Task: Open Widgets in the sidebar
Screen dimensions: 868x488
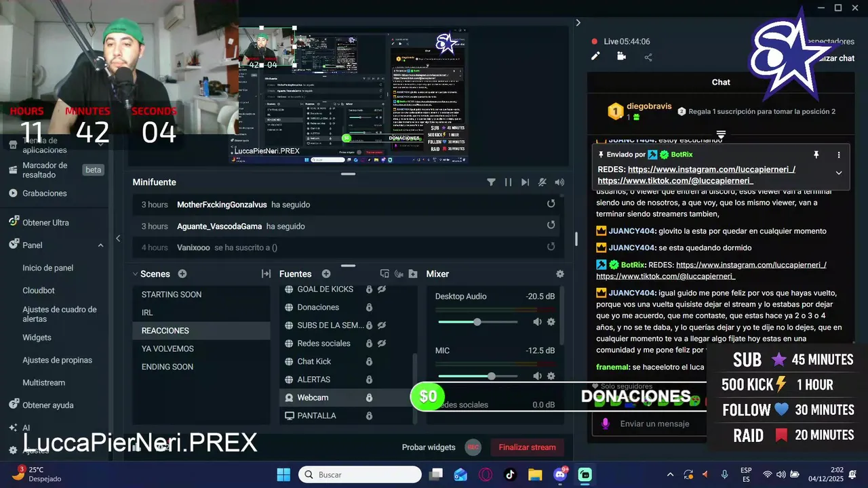Action: [x=37, y=338]
